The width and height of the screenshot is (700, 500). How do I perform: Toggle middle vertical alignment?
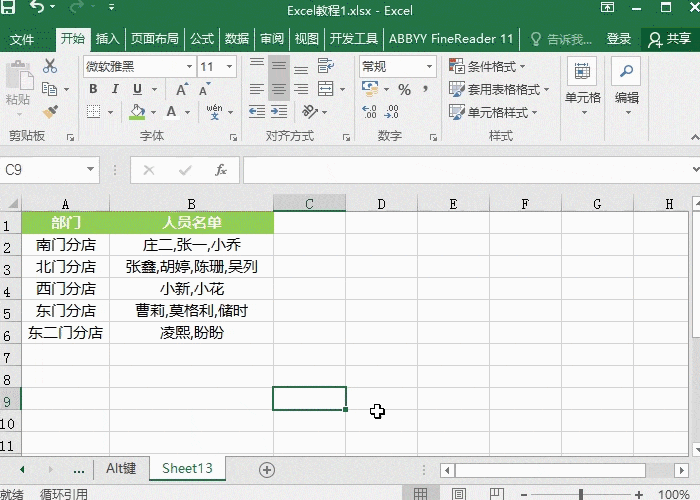coord(279,66)
